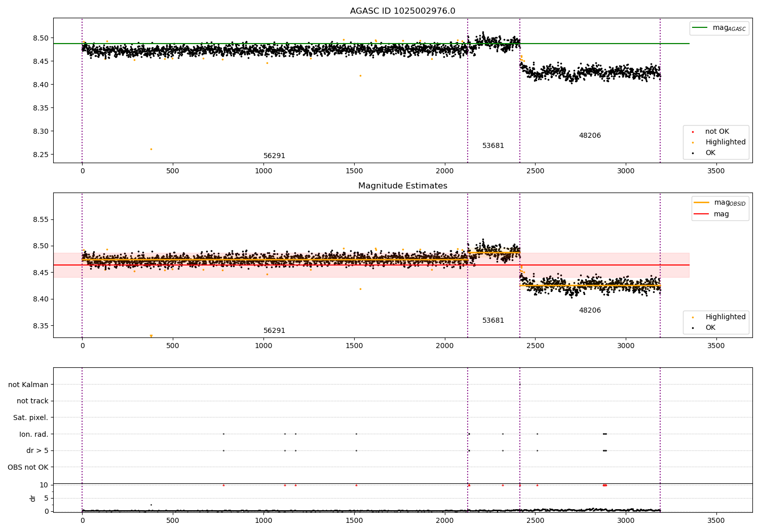
Task: Click the "not track" axis label
Action: (32, 401)
